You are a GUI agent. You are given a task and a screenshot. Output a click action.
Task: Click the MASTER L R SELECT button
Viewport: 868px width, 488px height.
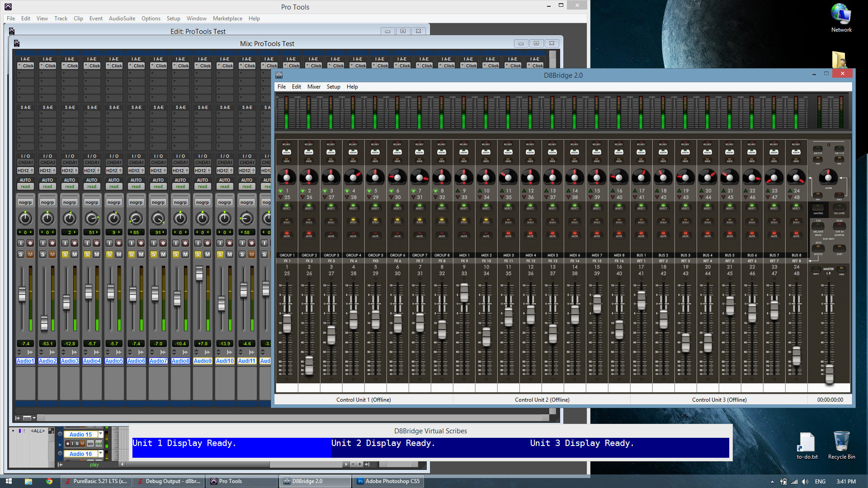[816, 270]
